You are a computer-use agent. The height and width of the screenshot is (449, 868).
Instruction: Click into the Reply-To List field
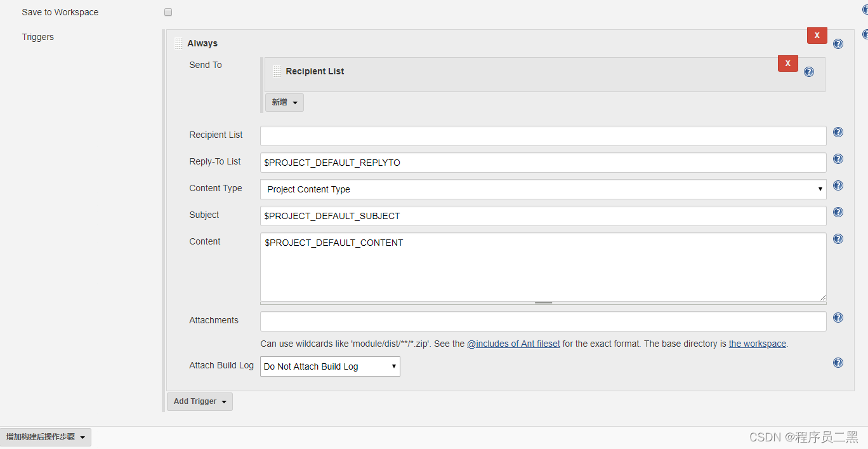543,163
